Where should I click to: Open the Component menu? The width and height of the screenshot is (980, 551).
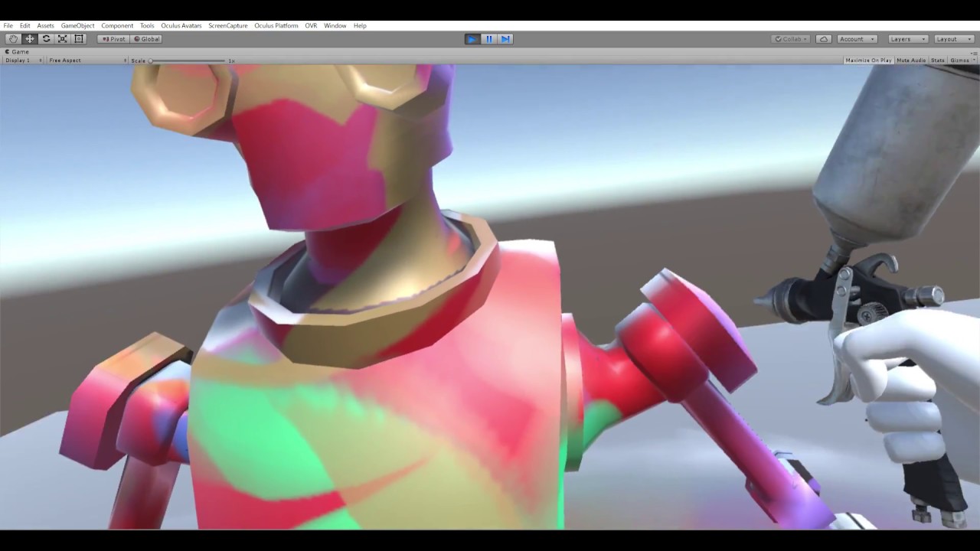(x=117, y=25)
